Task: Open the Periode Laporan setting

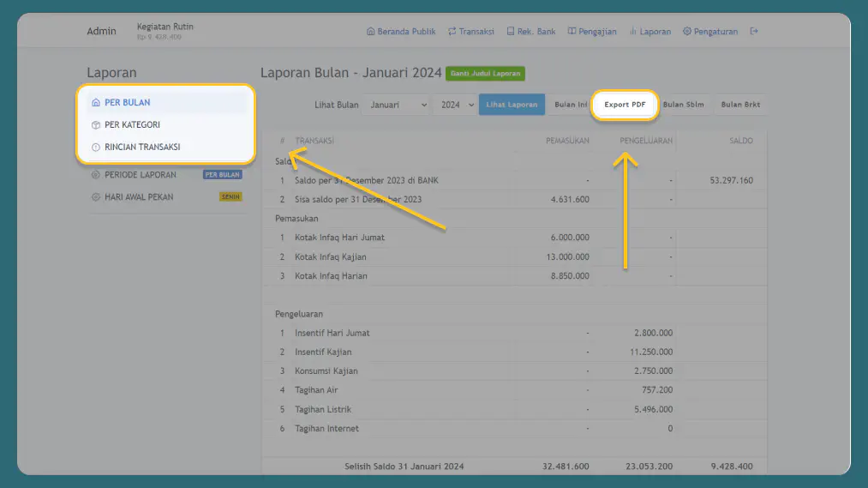Action: (140, 175)
